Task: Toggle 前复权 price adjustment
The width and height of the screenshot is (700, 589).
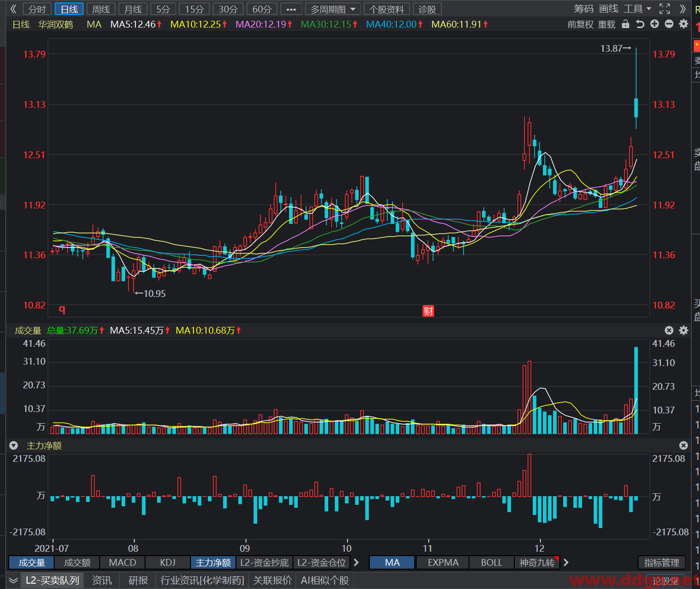Action: [580, 24]
